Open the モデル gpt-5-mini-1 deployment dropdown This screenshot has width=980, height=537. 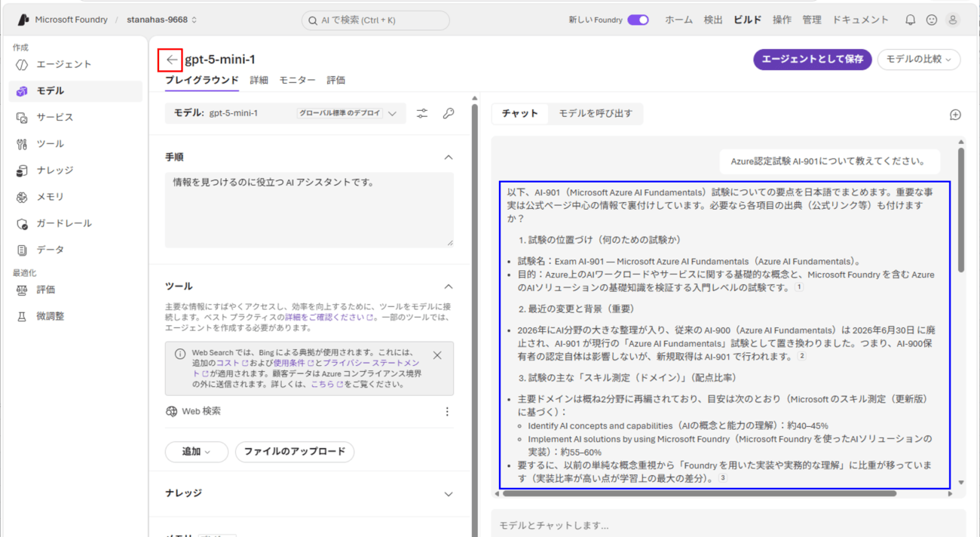[285, 113]
